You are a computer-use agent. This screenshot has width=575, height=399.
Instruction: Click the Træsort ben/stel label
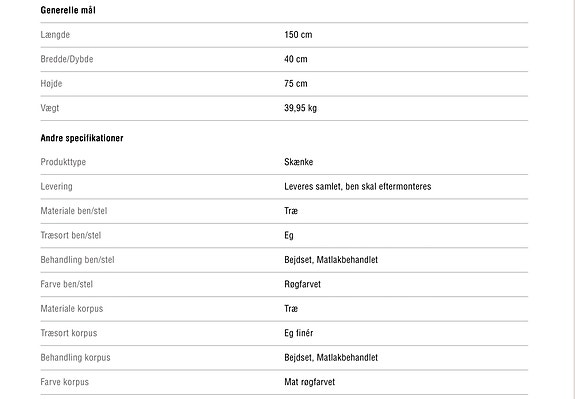(71, 235)
